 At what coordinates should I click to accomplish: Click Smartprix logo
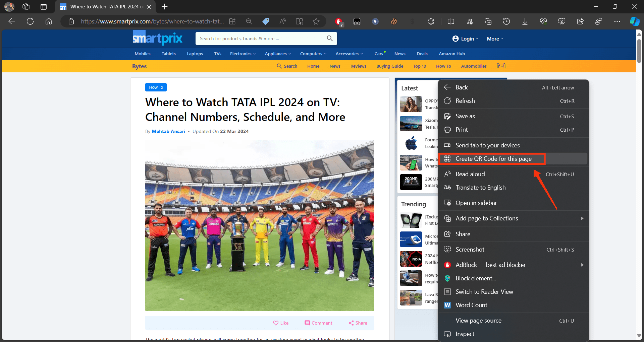click(x=158, y=38)
